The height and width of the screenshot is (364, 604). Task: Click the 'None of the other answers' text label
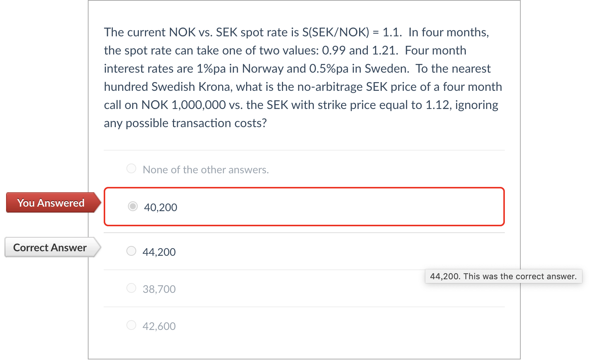(205, 170)
